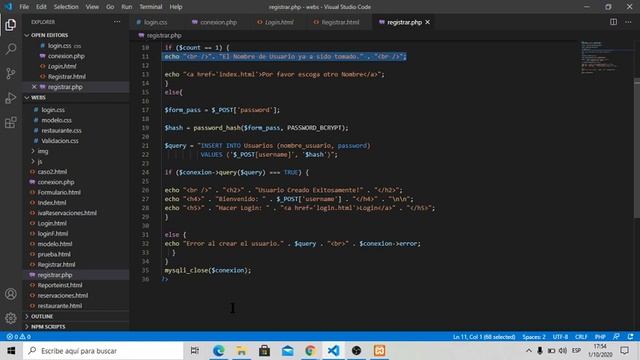Close the registrar.php editor tab
The width and height of the screenshot is (640, 360).
tap(427, 22)
